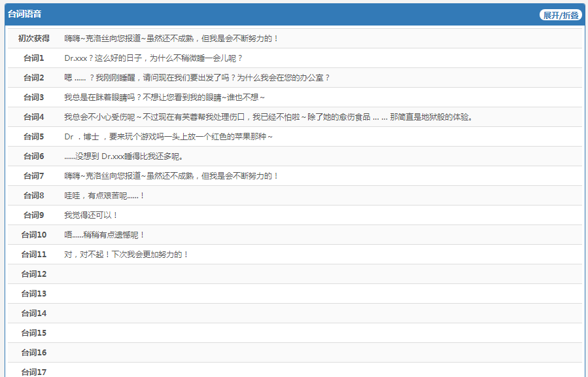Select the 台词13 row label
The width and height of the screenshot is (588, 377).
[33, 294]
